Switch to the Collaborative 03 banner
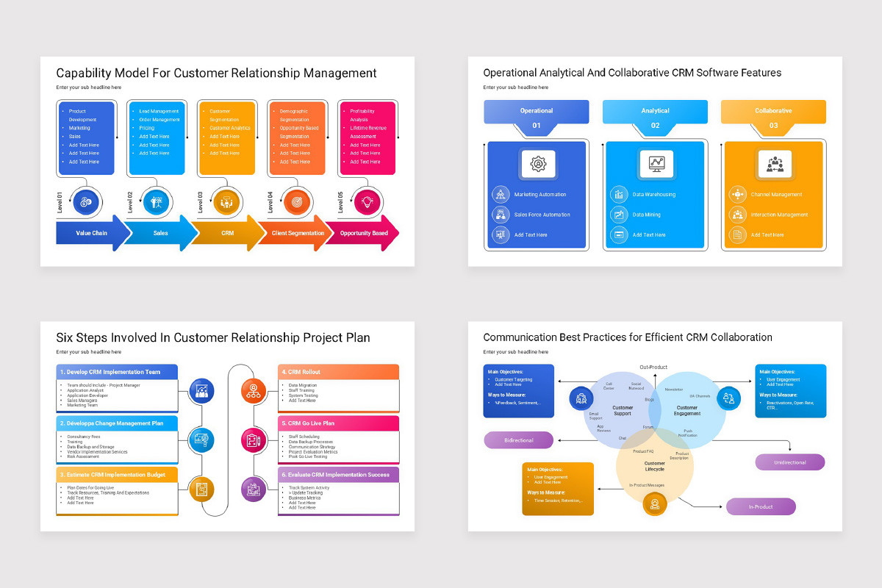This screenshot has width=882, height=588. 773,110
